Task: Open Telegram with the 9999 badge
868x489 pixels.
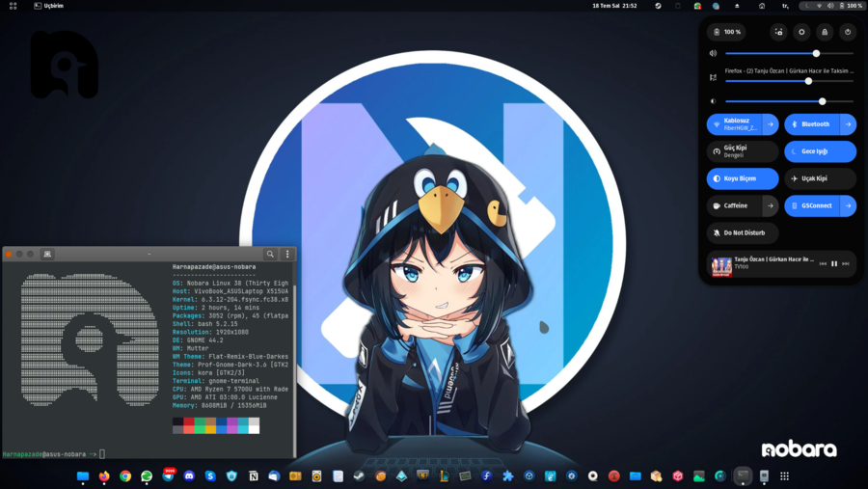Action: pos(168,475)
